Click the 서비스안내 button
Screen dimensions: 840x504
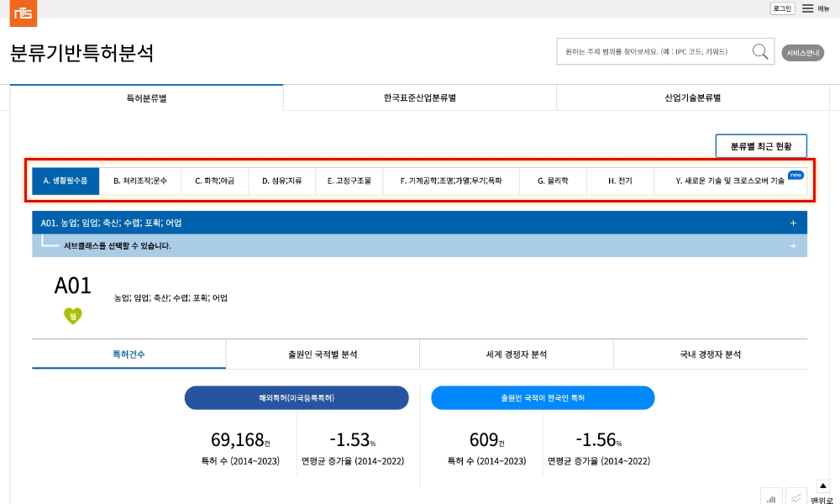click(x=802, y=52)
